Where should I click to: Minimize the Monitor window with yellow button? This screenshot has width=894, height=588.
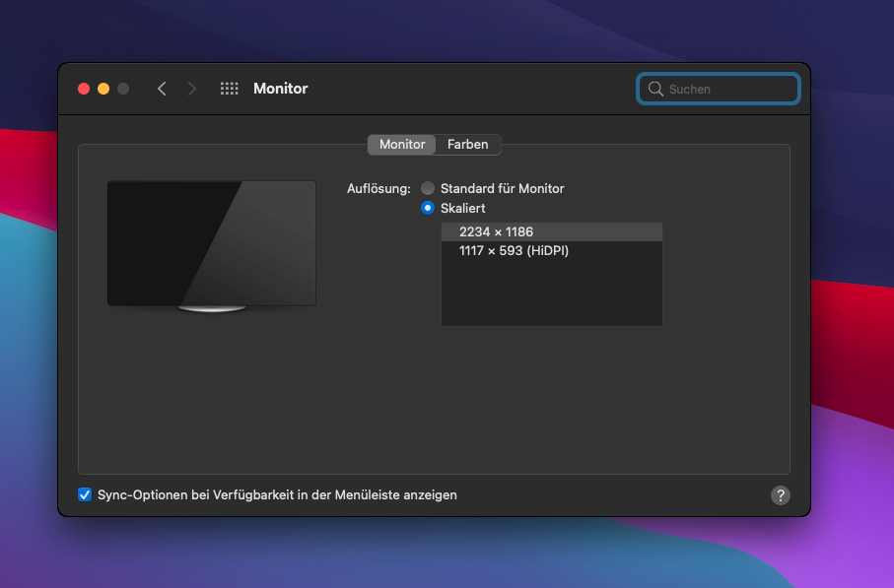pyautogui.click(x=103, y=89)
